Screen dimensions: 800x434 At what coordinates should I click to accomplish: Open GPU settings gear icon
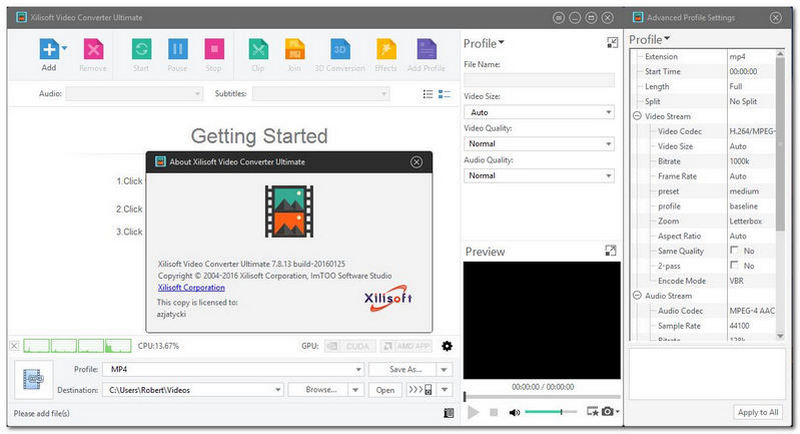pos(447,346)
